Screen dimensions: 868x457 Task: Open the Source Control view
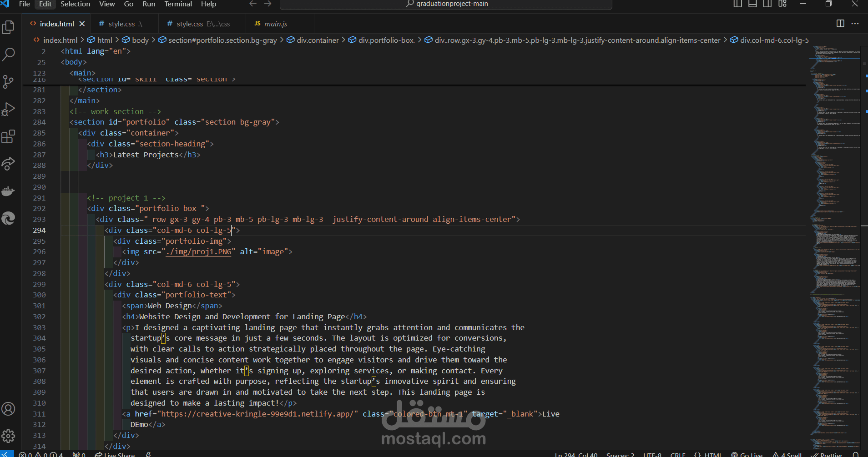(x=8, y=82)
